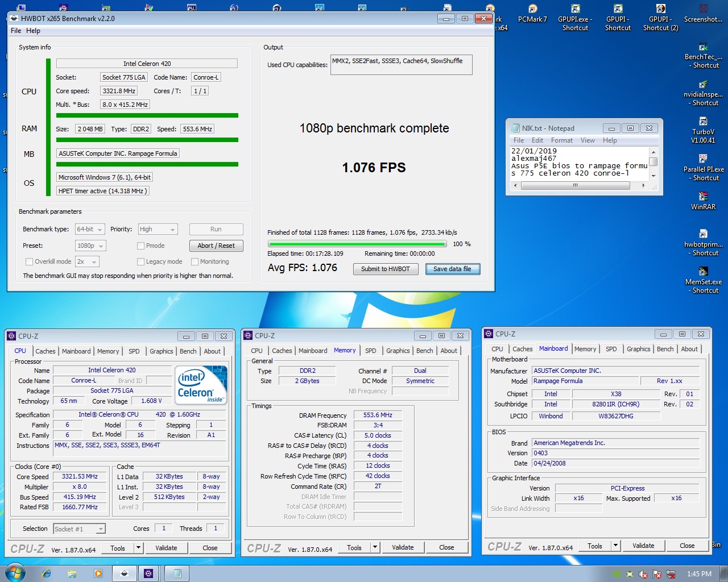Click the Notepad horizontal scrollbar thumb
This screenshot has height=582, width=728.
coord(575,185)
